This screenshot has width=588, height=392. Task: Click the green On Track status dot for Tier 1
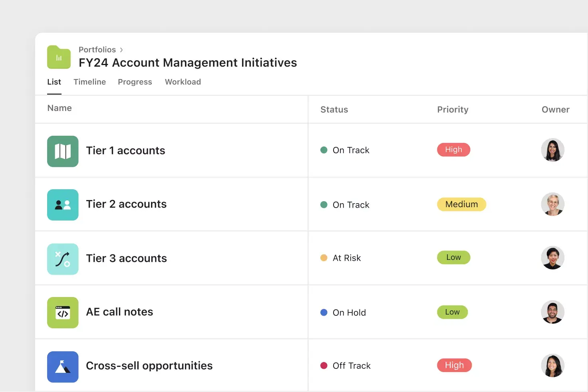(x=324, y=150)
